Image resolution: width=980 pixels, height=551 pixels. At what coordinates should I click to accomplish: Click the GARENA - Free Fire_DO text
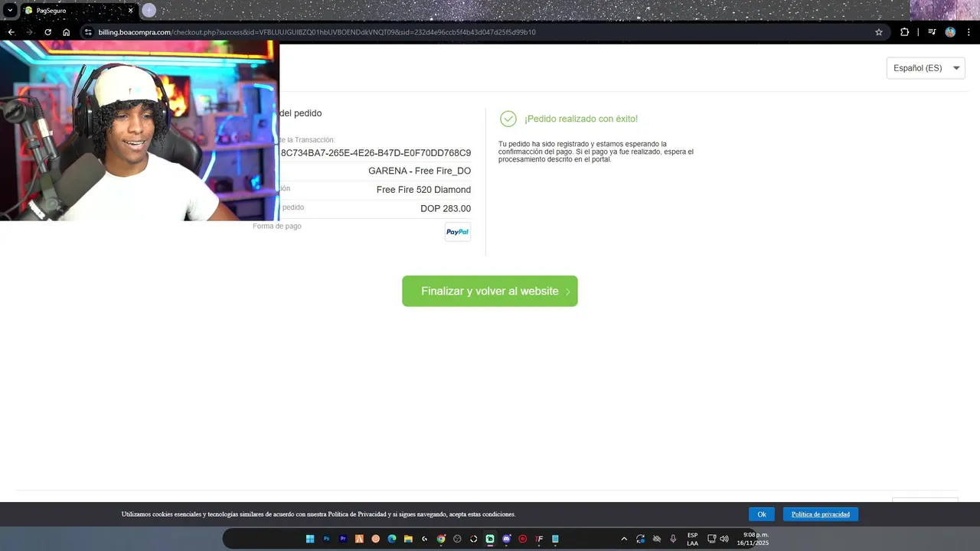point(420,171)
